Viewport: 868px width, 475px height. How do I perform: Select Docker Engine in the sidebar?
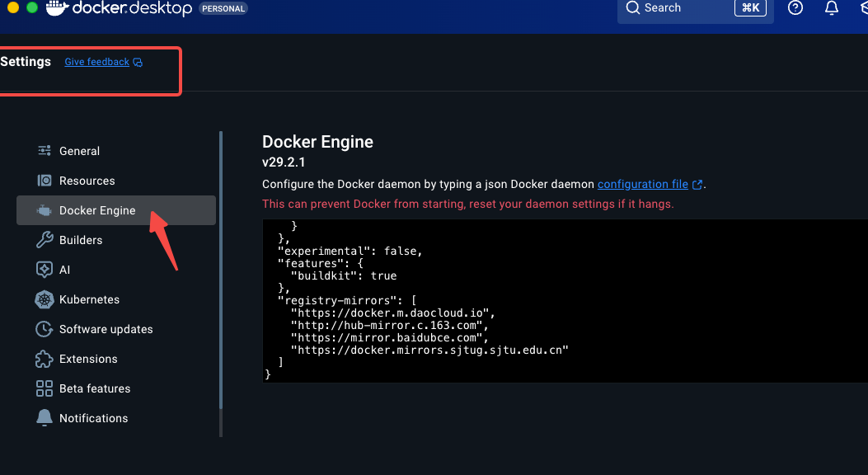click(116, 210)
